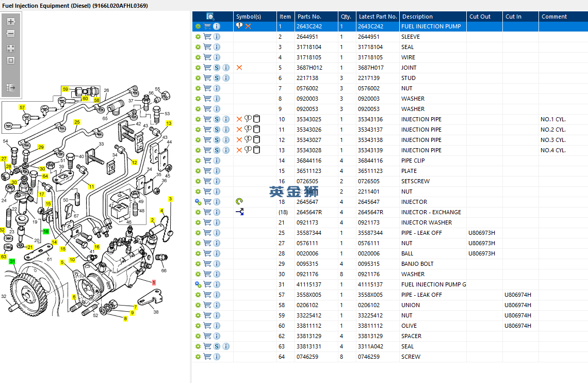Click the orange X symbol for item 10

pos(239,119)
